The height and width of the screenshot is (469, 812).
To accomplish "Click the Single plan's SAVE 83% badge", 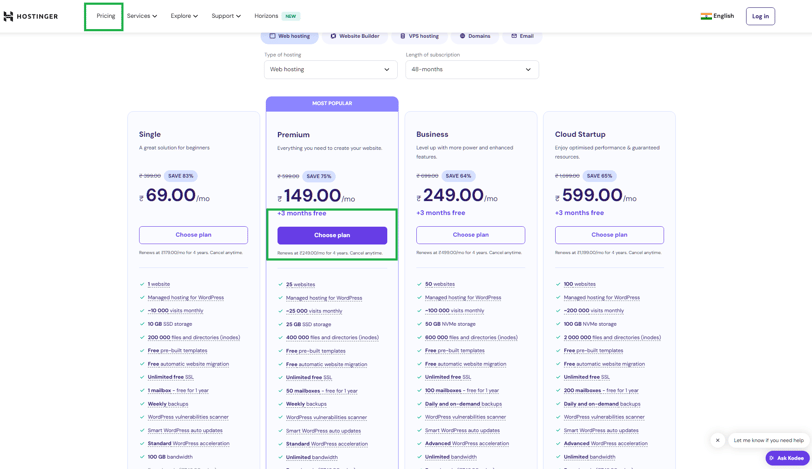I will coord(180,176).
